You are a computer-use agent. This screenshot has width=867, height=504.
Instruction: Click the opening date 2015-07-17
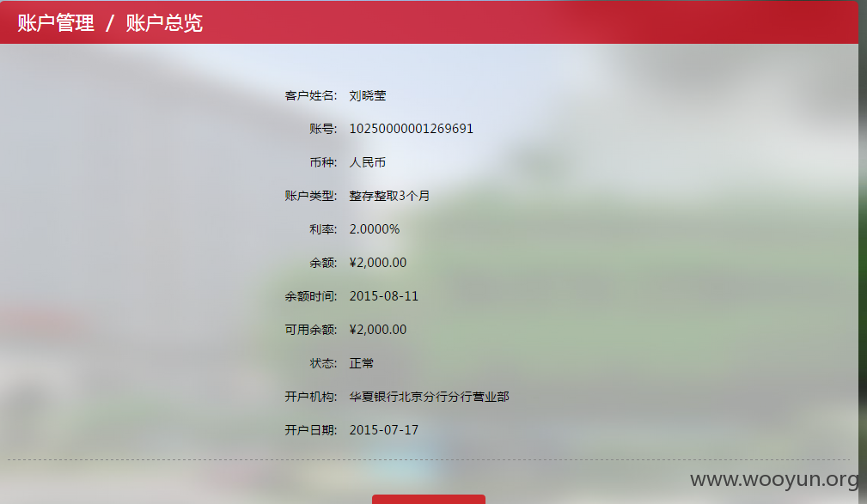384,430
